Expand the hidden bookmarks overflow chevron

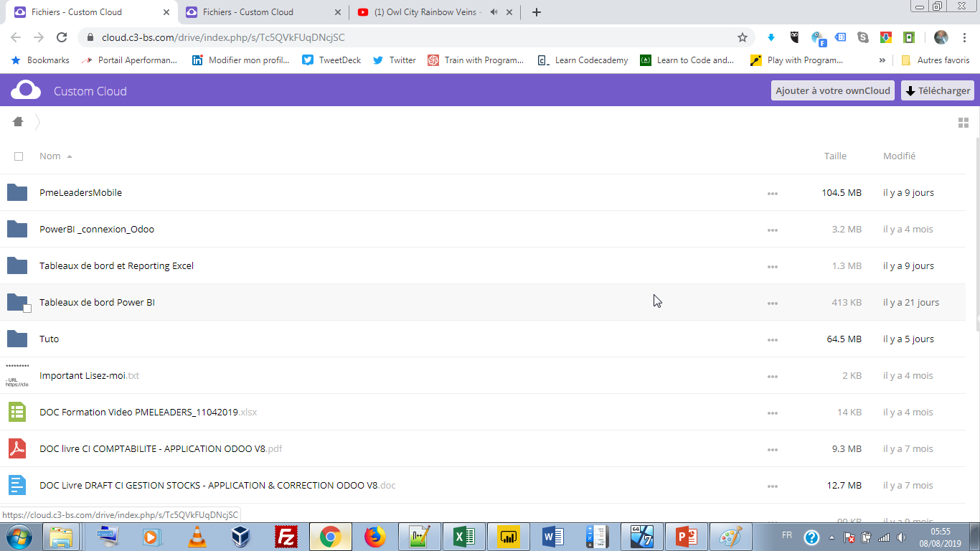pos(882,60)
